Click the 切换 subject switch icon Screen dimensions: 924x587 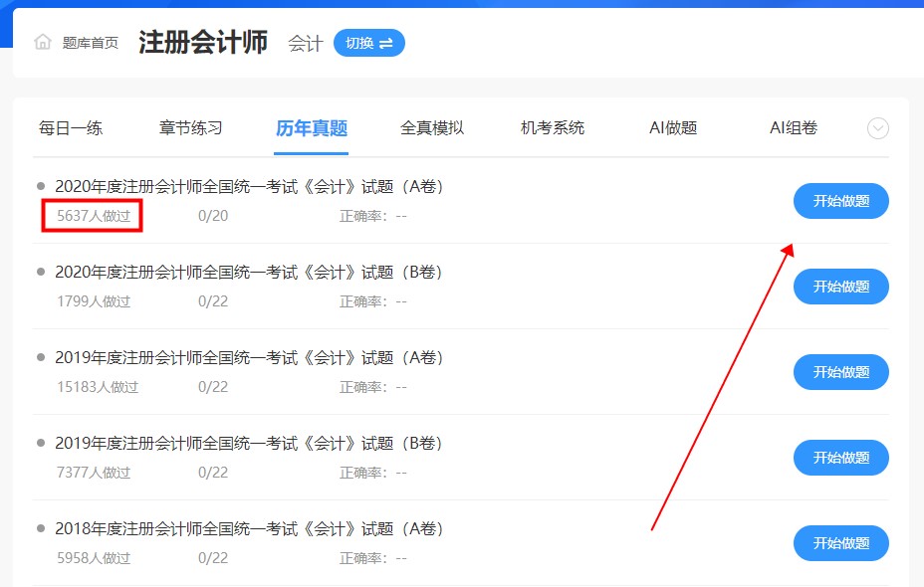coord(368,43)
